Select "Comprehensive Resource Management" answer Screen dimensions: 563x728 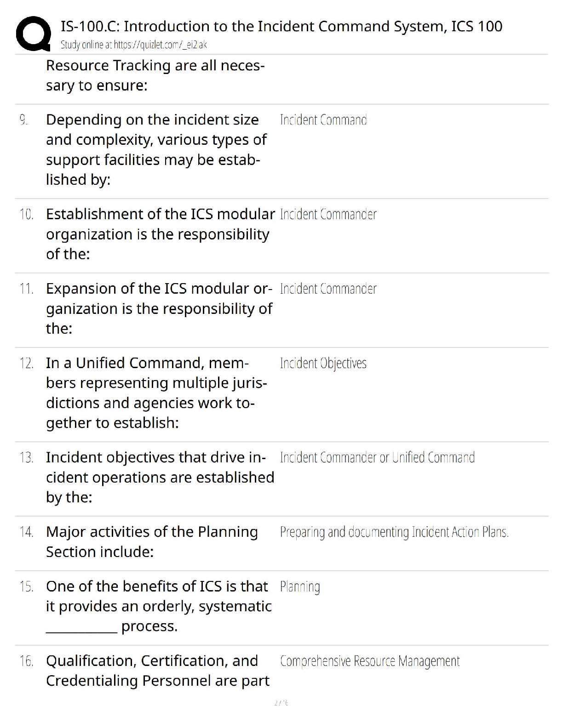pos(370,661)
